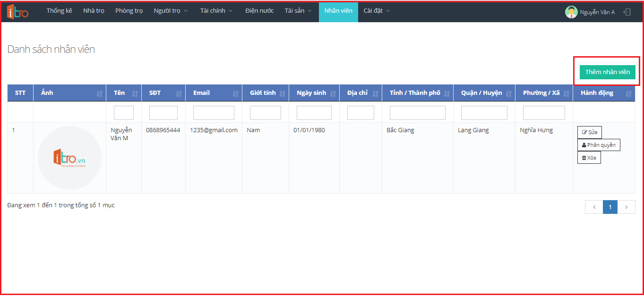
Task: Open the Cài đặt dropdown menu
Action: 376,11
